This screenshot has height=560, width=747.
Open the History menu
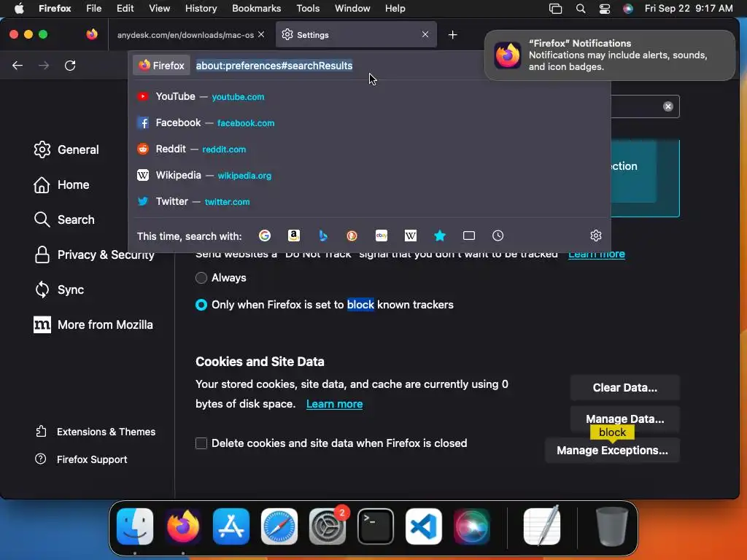(x=201, y=9)
